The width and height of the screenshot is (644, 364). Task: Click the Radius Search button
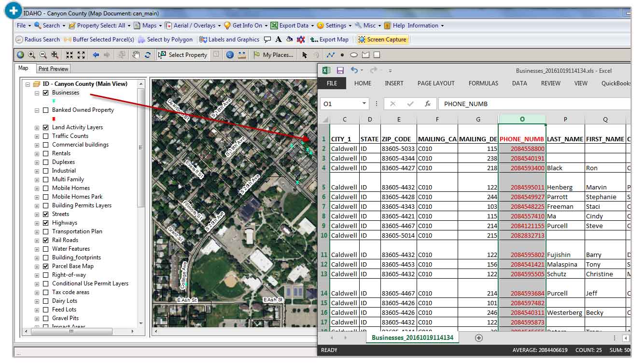38,40
